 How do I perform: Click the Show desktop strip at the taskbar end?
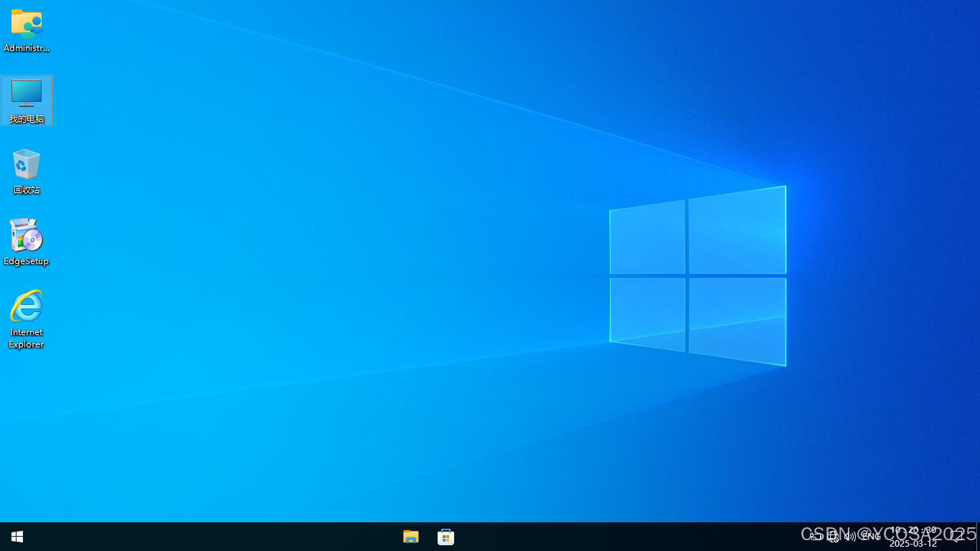pos(978,537)
